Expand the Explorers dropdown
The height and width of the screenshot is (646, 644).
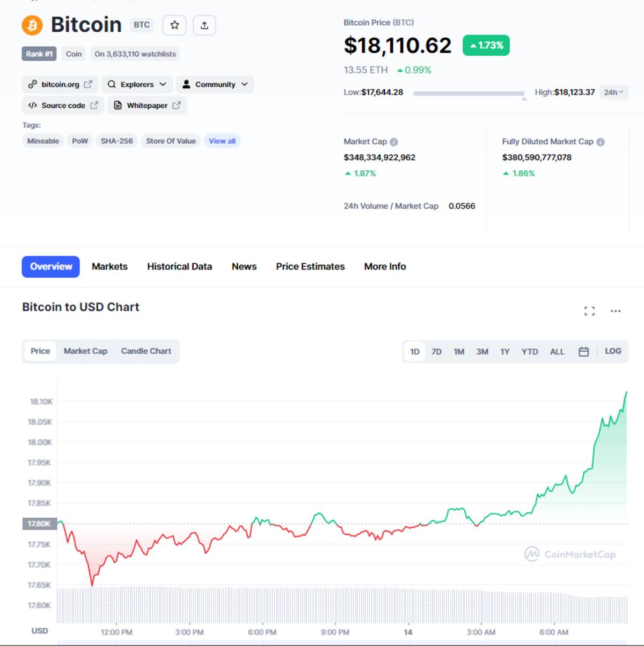pos(137,84)
